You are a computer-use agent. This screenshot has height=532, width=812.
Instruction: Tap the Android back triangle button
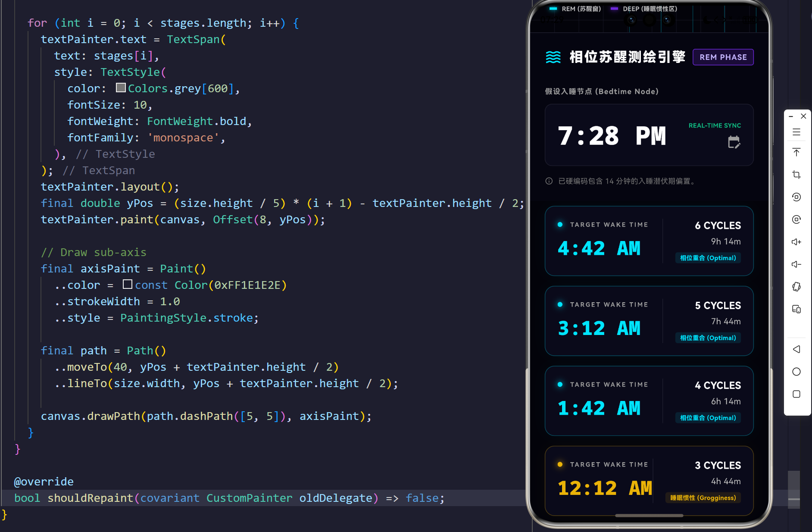point(796,349)
